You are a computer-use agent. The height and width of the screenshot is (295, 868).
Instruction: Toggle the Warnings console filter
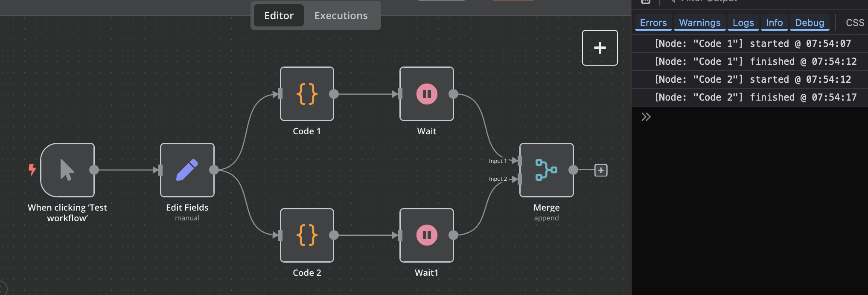click(699, 23)
